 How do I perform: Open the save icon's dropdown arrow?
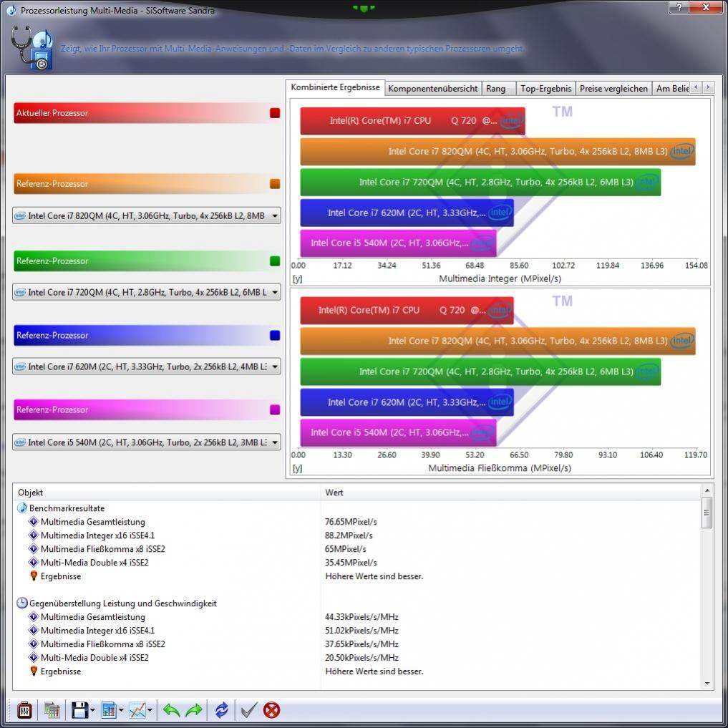click(x=92, y=710)
